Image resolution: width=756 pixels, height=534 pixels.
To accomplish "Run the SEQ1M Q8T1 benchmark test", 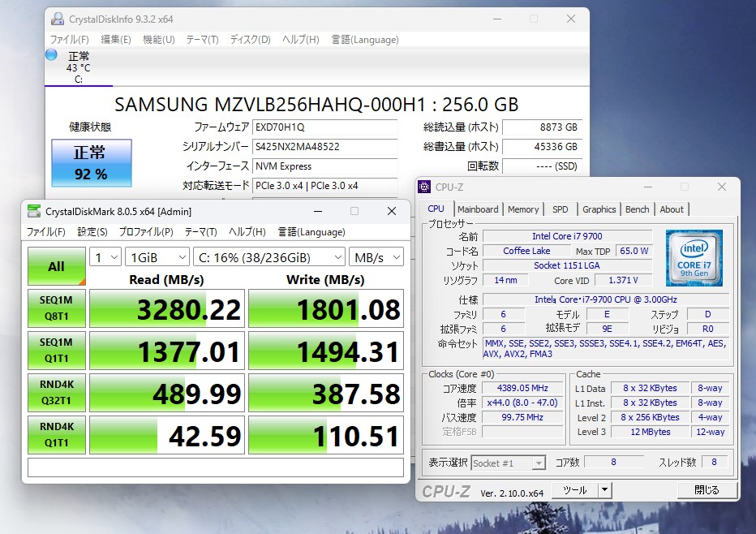I will (x=57, y=308).
